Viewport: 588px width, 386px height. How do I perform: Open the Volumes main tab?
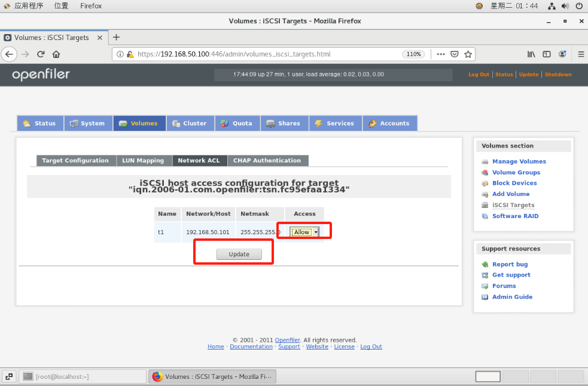[139, 123]
